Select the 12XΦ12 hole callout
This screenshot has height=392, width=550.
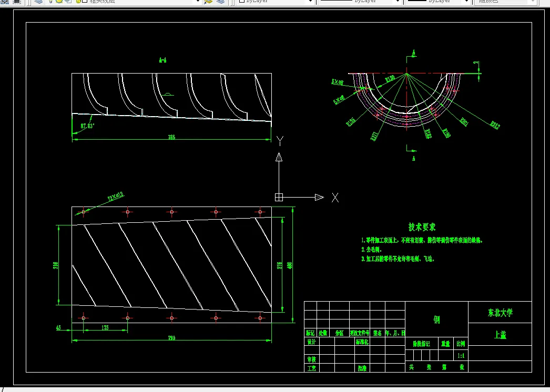116,197
